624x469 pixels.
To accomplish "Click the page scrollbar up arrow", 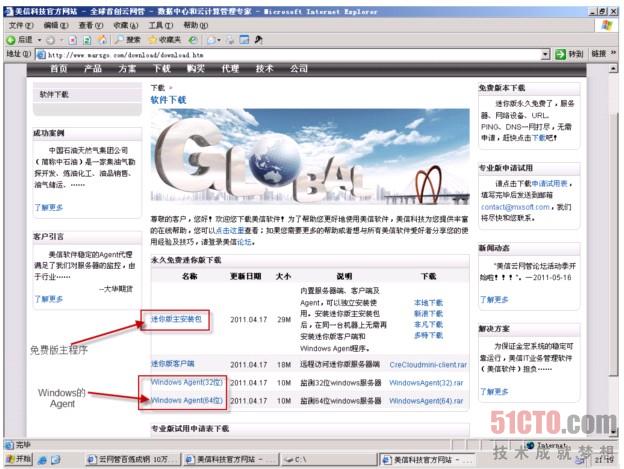I will pyautogui.click(x=614, y=68).
